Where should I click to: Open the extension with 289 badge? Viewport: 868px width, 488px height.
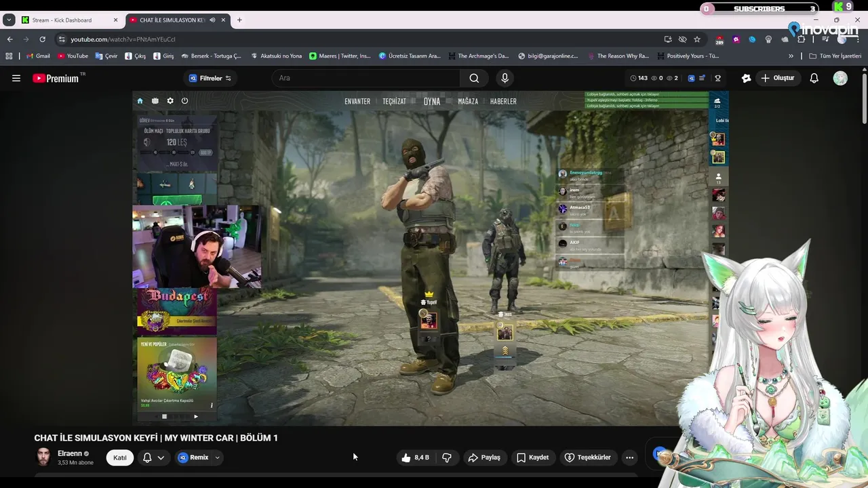tap(720, 40)
